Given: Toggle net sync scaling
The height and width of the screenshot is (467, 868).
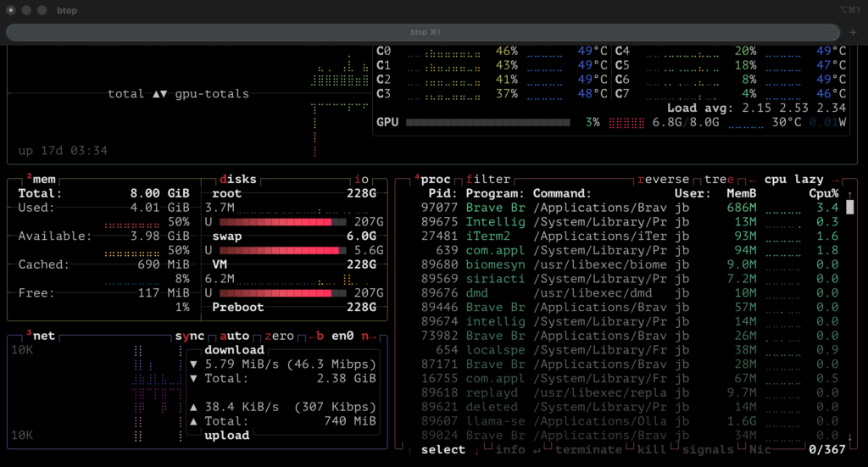Looking at the screenshot, I should point(189,336).
